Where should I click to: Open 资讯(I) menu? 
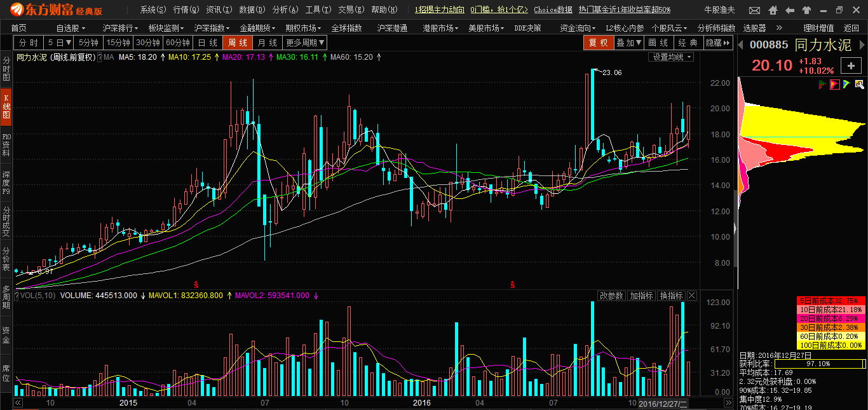tap(219, 10)
